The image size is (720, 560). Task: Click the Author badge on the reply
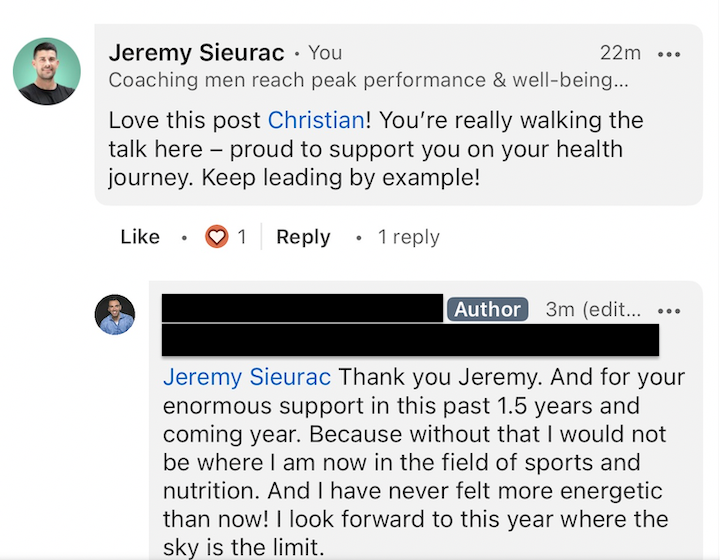click(x=487, y=309)
